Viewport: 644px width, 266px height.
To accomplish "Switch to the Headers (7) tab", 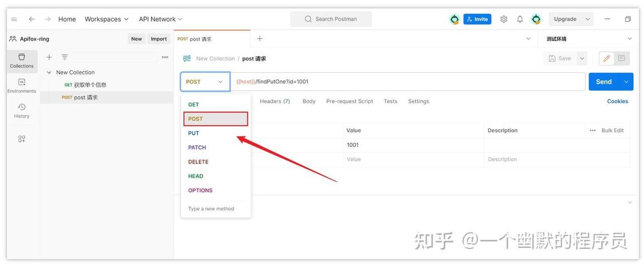I will pyautogui.click(x=275, y=101).
